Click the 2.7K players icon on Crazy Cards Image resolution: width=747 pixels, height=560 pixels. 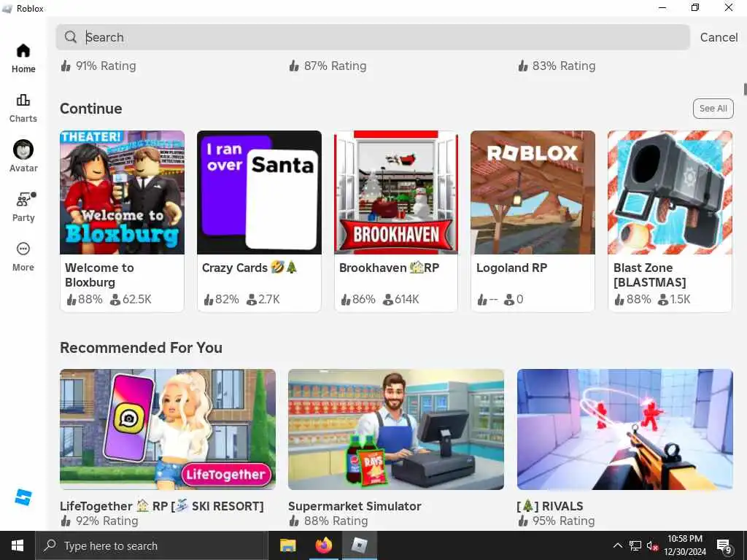click(x=252, y=300)
